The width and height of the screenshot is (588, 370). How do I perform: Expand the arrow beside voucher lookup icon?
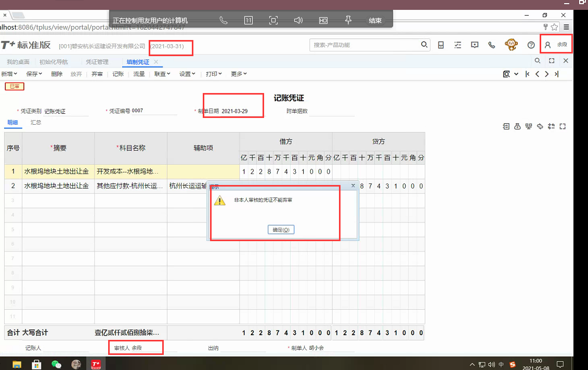(x=516, y=74)
